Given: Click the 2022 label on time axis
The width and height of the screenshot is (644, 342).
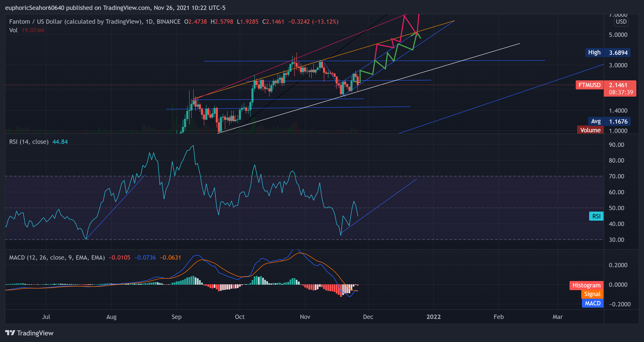Looking at the screenshot, I should coord(434,317).
